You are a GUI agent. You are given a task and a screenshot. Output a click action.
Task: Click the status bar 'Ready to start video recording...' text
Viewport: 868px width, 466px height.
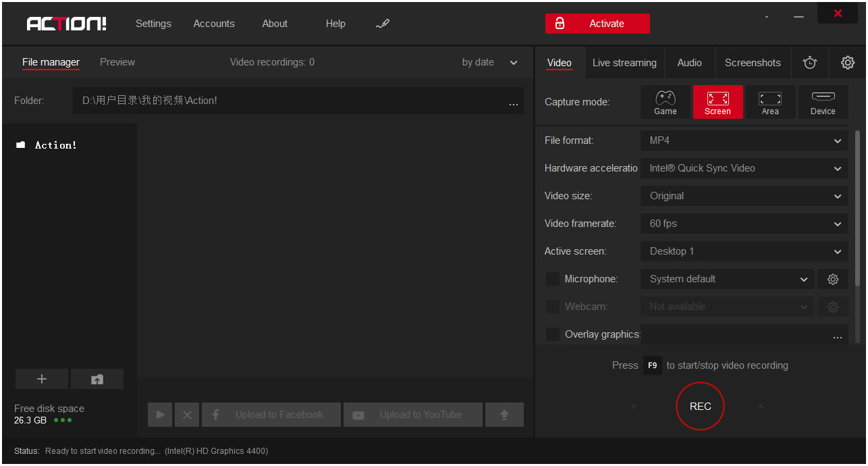coord(103,451)
